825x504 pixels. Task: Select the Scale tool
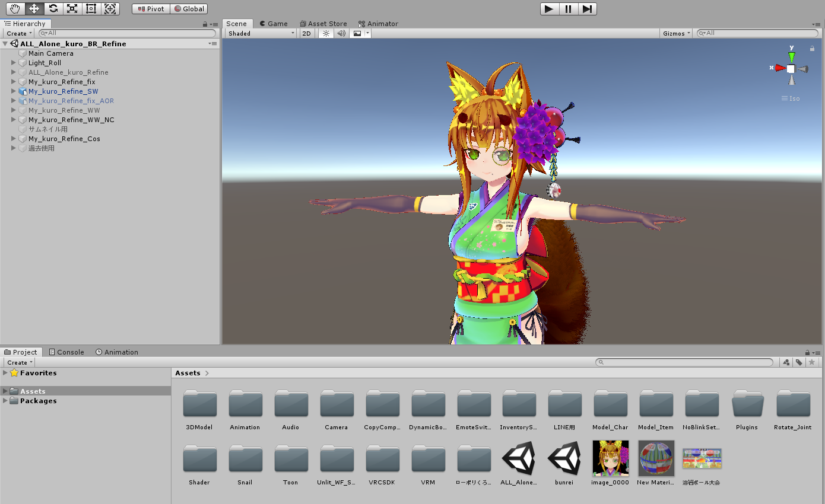[72, 9]
